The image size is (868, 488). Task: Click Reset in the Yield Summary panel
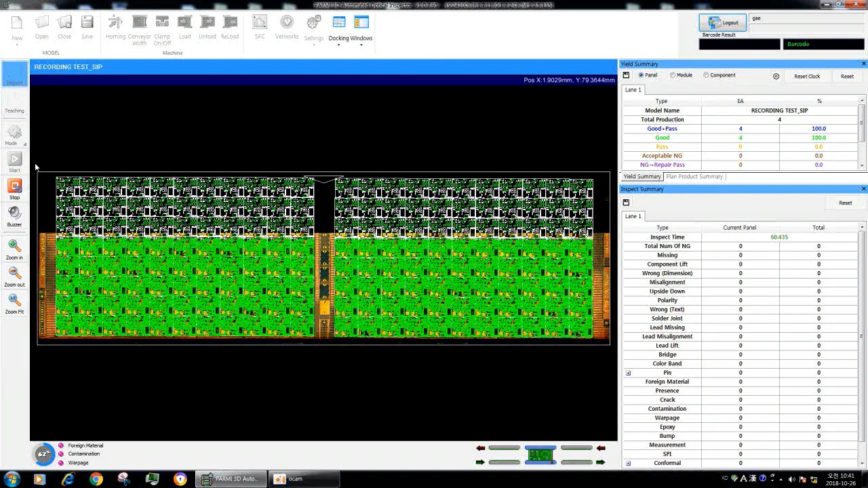coord(847,76)
